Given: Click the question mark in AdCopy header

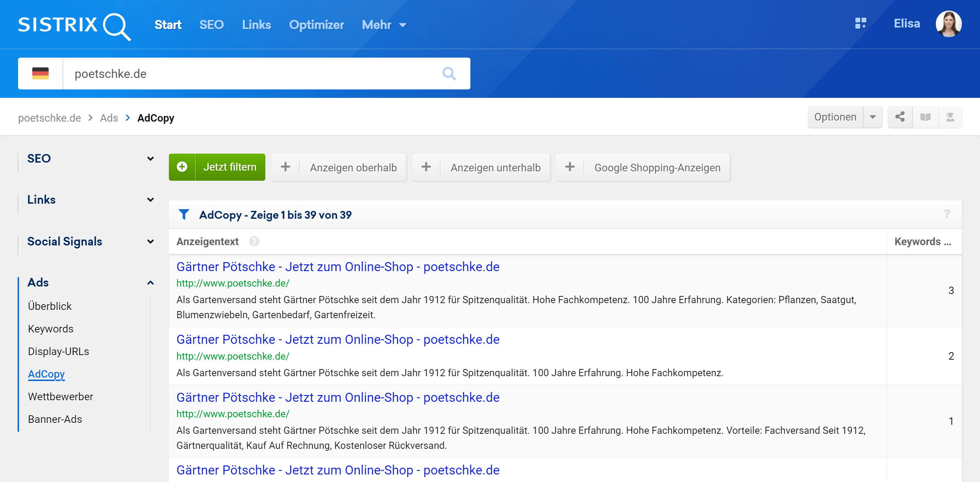Looking at the screenshot, I should pyautogui.click(x=946, y=214).
